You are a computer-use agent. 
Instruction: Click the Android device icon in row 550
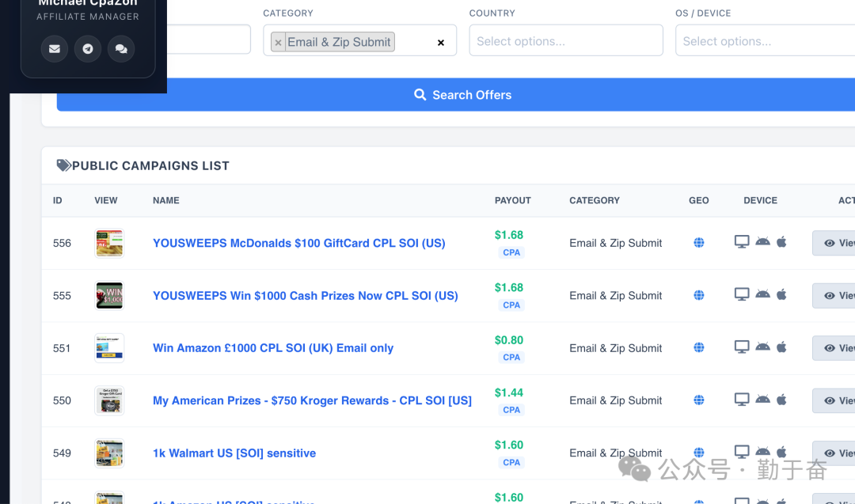click(x=762, y=400)
